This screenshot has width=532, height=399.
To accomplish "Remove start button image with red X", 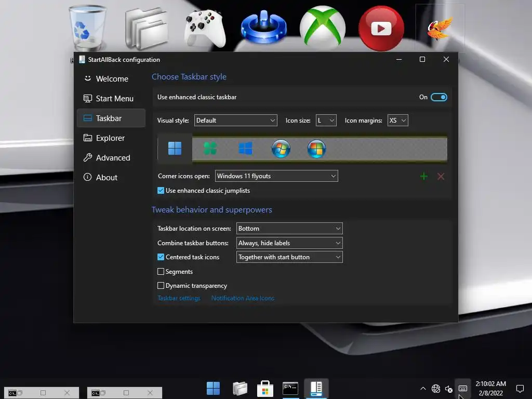I will (x=441, y=177).
